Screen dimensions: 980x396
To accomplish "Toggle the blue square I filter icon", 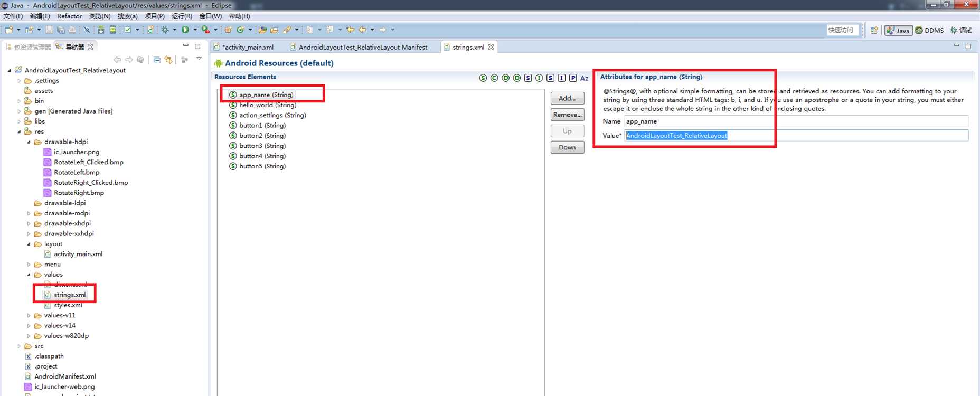I will click(561, 78).
